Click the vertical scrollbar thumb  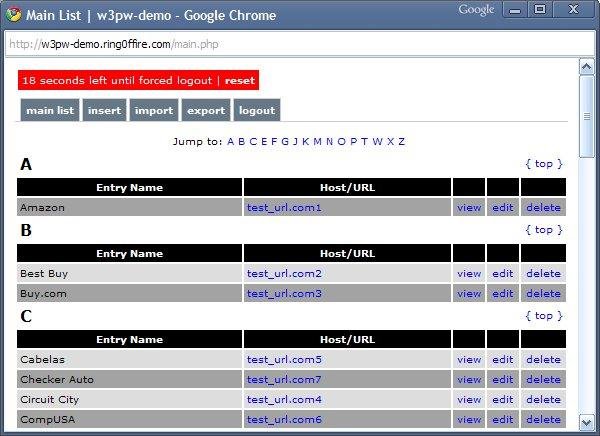coord(587,116)
